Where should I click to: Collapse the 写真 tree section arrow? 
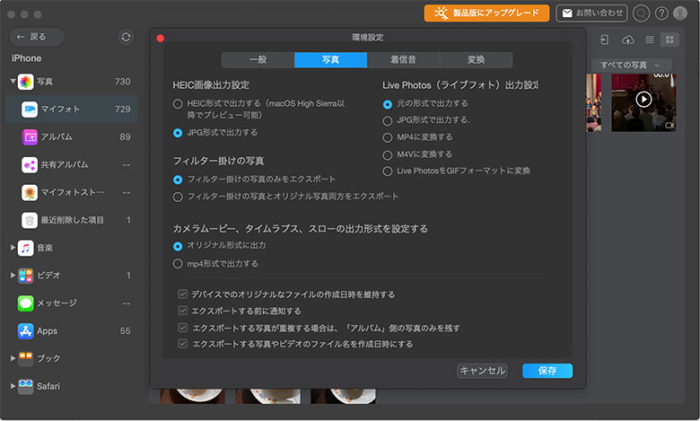[13, 81]
